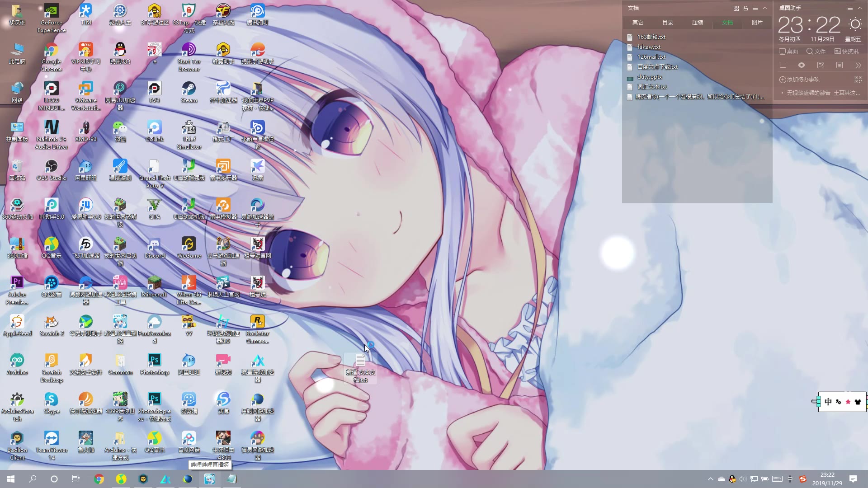The height and width of the screenshot is (488, 868).
Task: Switch to 压缩 tab in 文档 panel
Action: (698, 23)
